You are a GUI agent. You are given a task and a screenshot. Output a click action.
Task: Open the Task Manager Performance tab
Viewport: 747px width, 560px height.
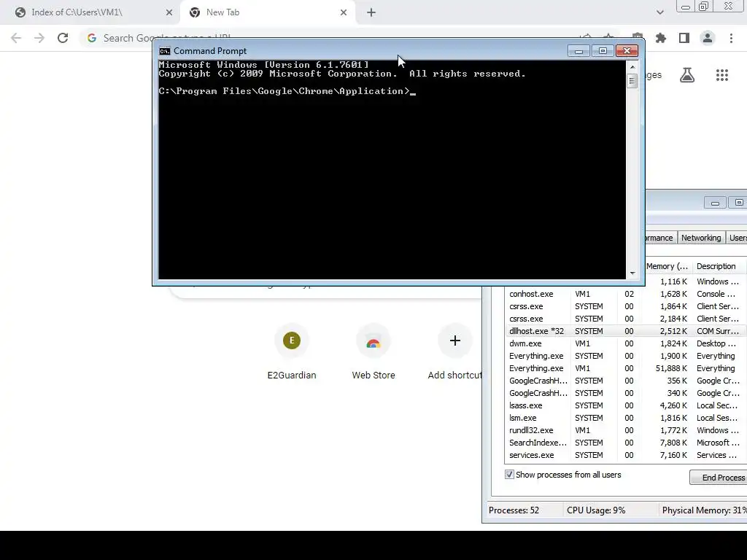(659, 238)
